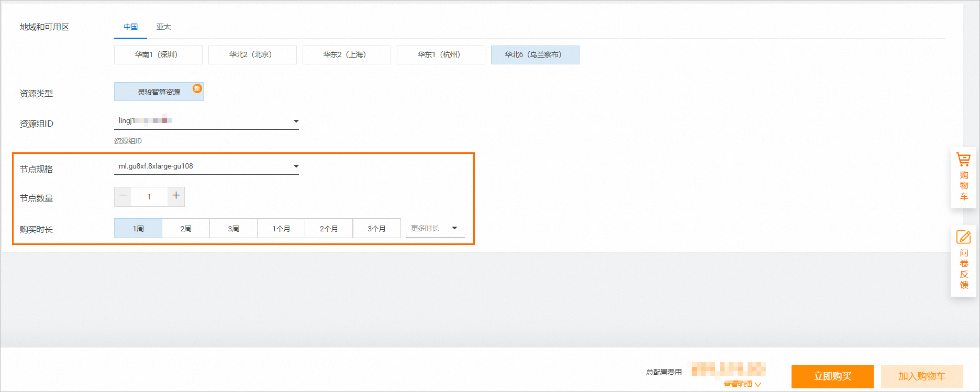Open the shopping cart (购物车) sidebar icon
Viewport: 980px width, 392px height.
pos(963,177)
